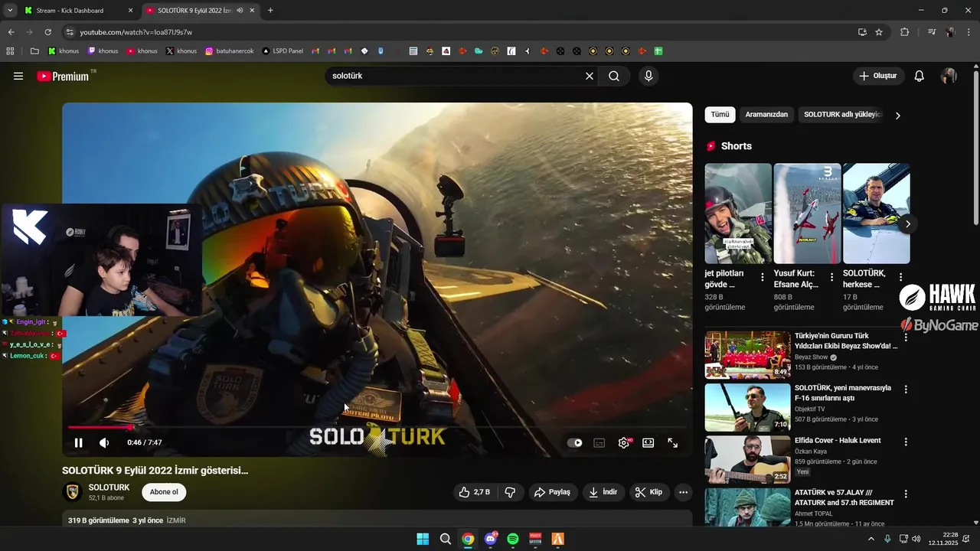The height and width of the screenshot is (551, 980).
Task: Open options for SOLOTÜRK herkese short
Action: pyautogui.click(x=900, y=277)
